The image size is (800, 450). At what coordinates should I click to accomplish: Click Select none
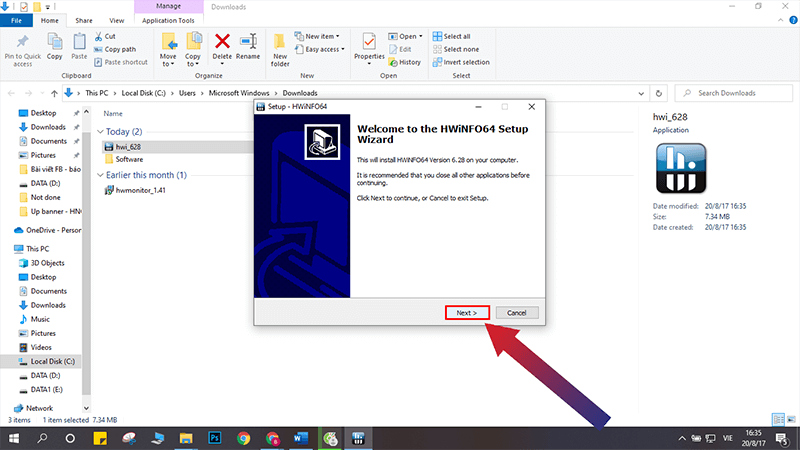(x=456, y=49)
